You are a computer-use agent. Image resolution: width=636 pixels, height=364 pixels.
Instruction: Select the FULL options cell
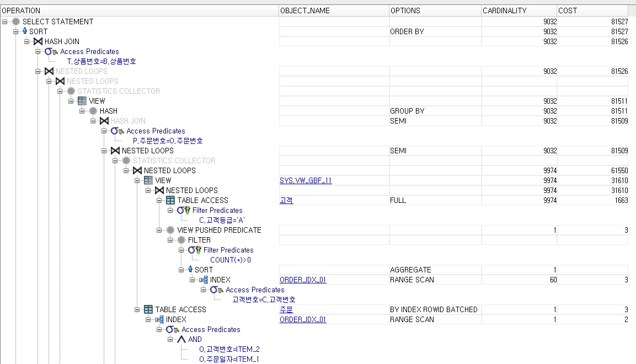435,200
